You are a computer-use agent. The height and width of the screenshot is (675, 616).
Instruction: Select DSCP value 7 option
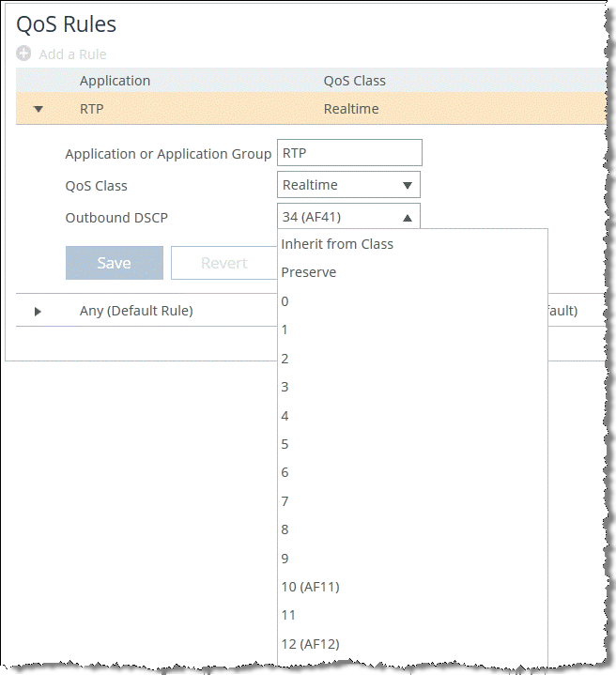[285, 501]
